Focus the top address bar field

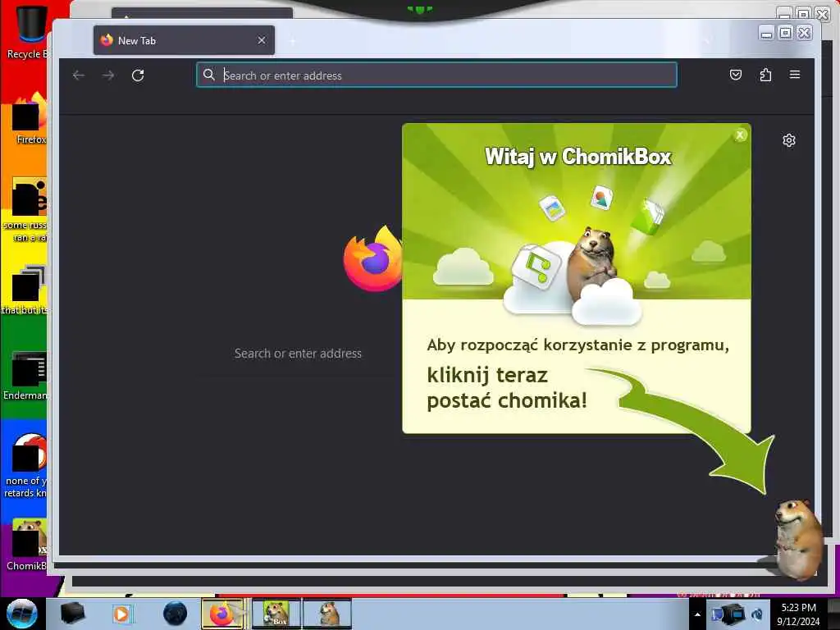tap(436, 75)
